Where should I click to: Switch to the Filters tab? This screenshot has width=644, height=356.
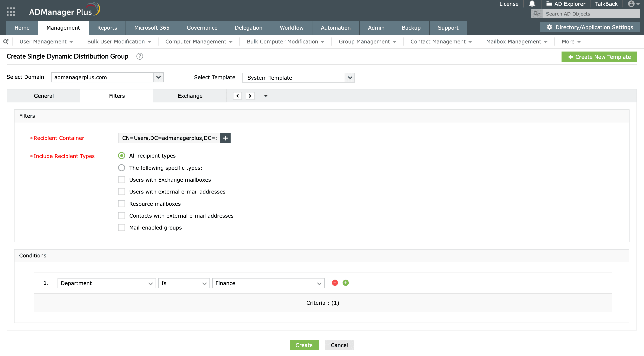(x=117, y=96)
